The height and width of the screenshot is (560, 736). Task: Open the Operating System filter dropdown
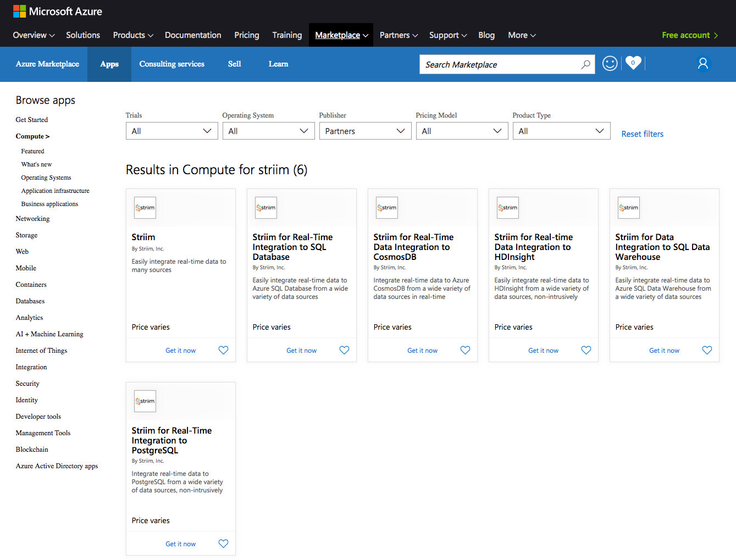[x=269, y=131]
